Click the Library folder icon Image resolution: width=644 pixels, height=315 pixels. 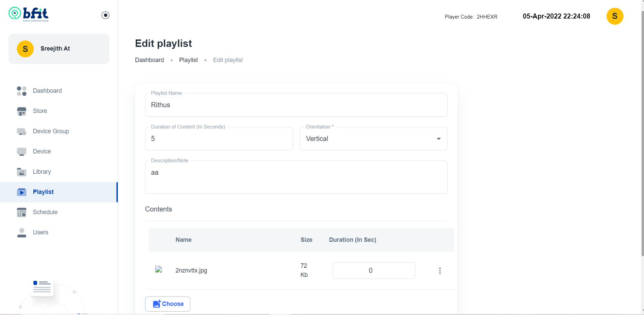[x=22, y=172]
